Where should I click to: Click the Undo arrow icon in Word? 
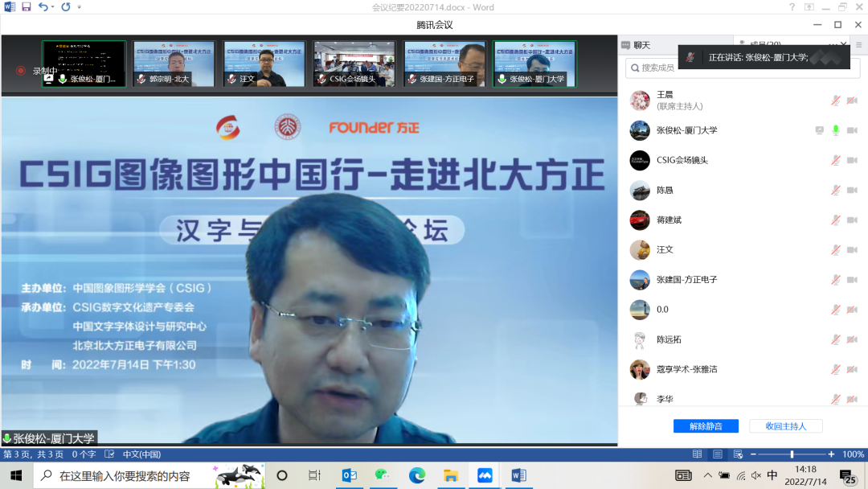43,7
